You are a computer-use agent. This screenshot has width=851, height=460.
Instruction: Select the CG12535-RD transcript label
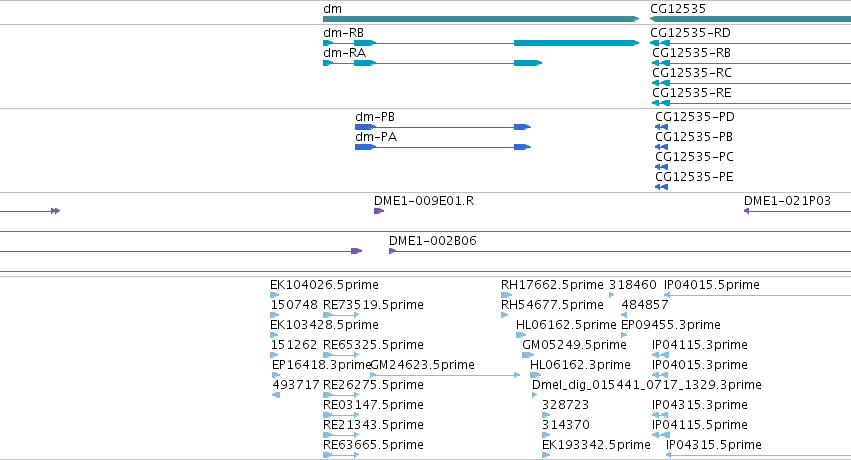point(690,33)
